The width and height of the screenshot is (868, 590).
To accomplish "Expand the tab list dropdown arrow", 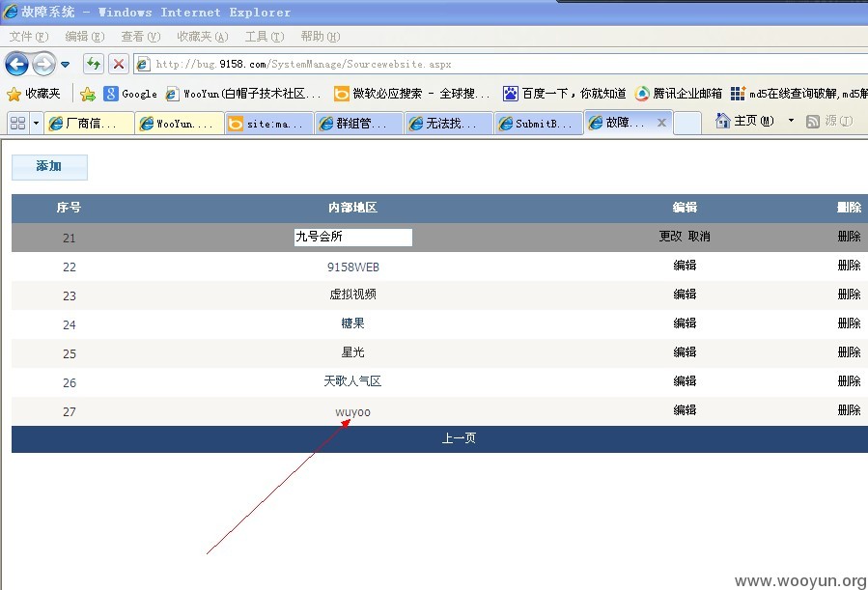I will coord(36,123).
